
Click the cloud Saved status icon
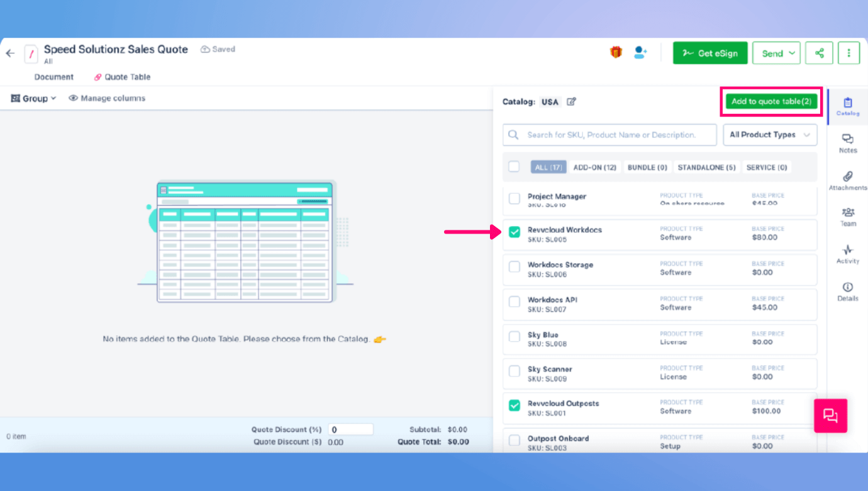point(205,49)
